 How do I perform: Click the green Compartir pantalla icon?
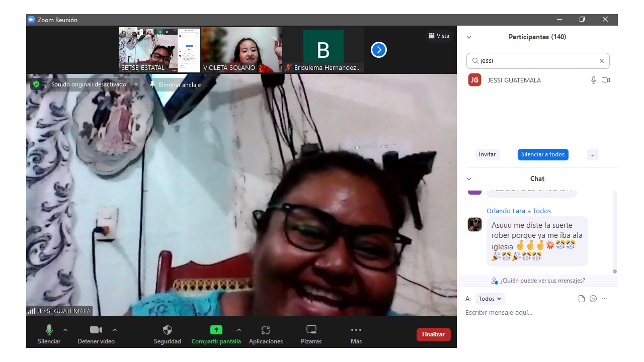216,330
